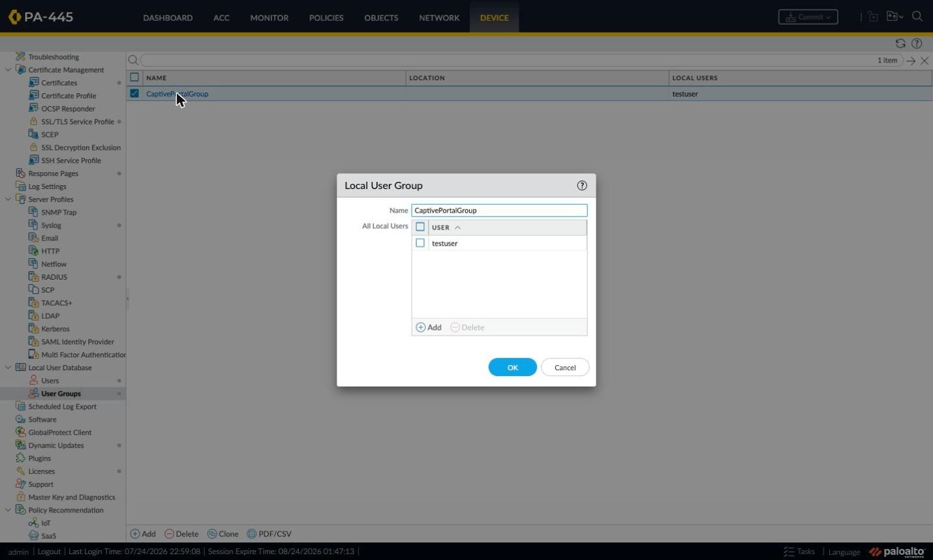Open the POLICIES tab

(x=326, y=18)
